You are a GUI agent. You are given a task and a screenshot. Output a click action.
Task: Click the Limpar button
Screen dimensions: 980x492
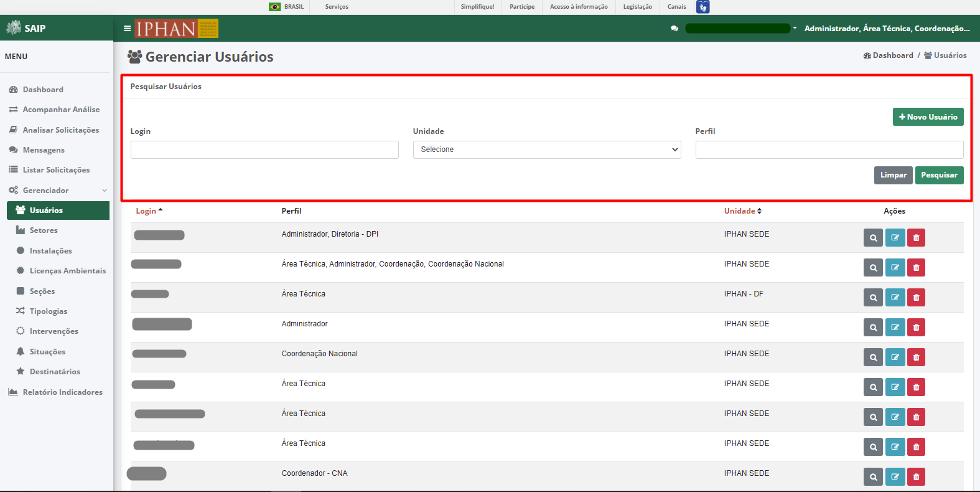click(893, 176)
